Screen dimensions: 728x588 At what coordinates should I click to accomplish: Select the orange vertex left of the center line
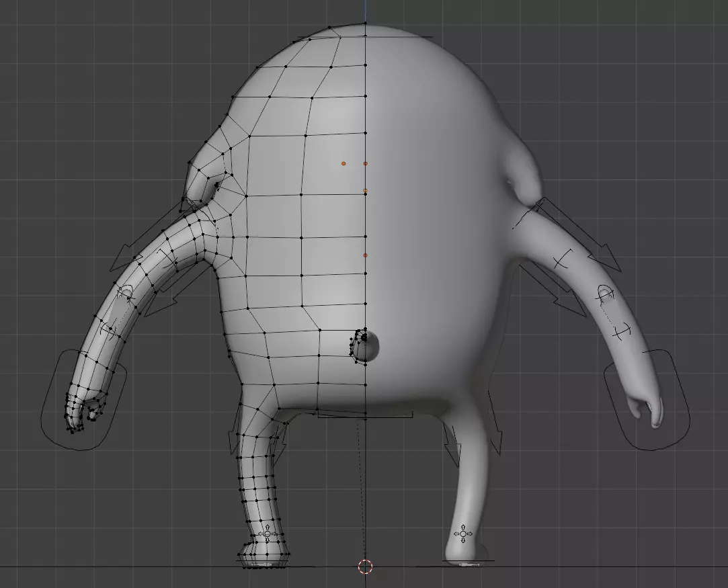pos(343,163)
